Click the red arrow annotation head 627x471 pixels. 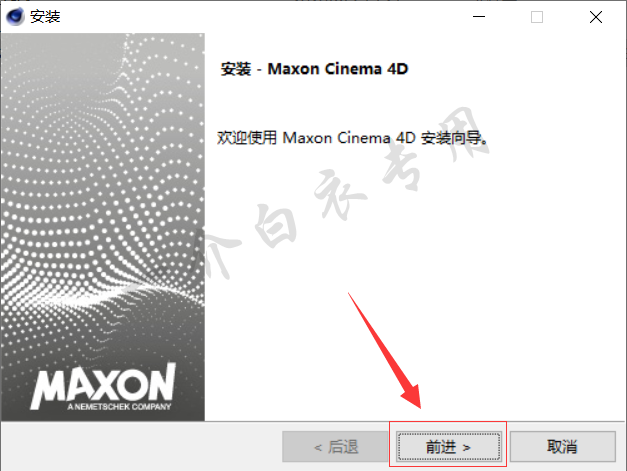[x=412, y=396]
